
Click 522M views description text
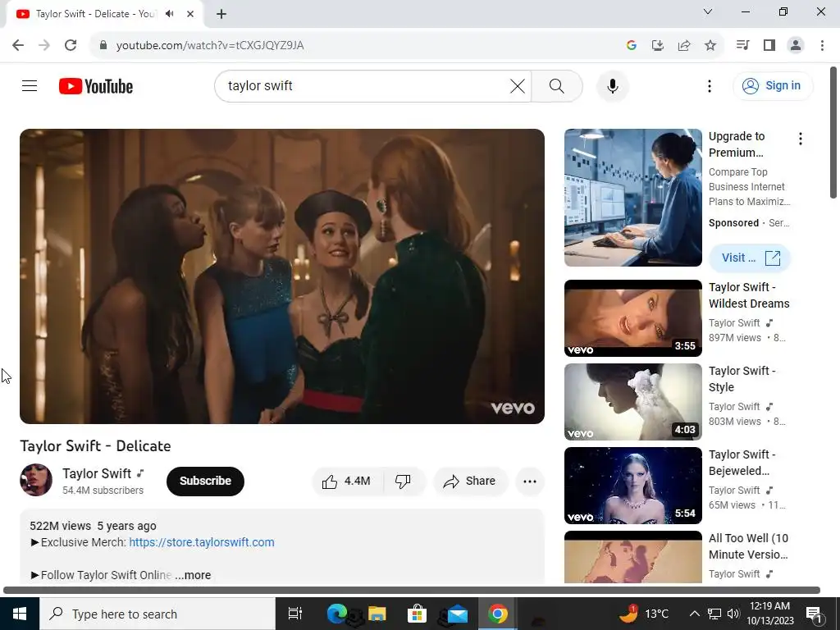click(60, 526)
